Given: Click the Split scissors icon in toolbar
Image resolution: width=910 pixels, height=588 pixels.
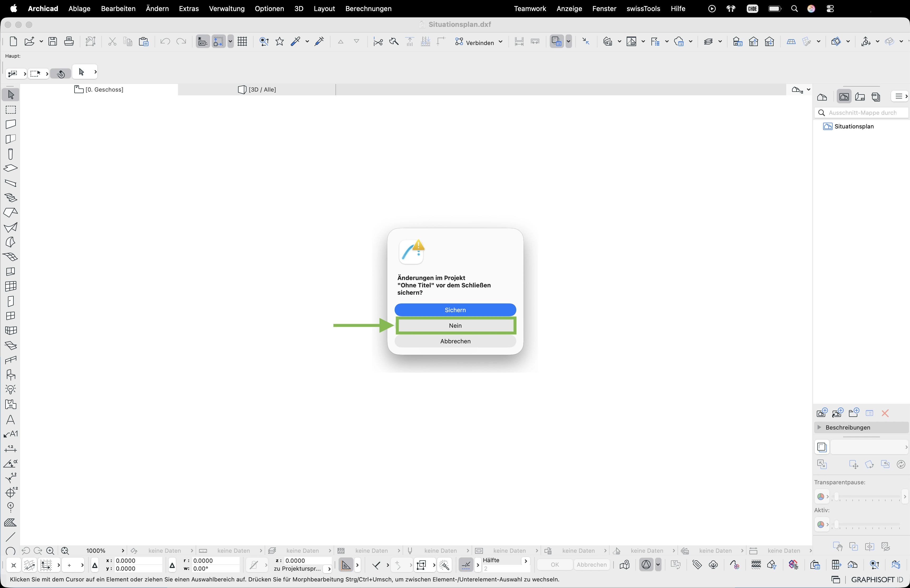Looking at the screenshot, I should coord(378,41).
